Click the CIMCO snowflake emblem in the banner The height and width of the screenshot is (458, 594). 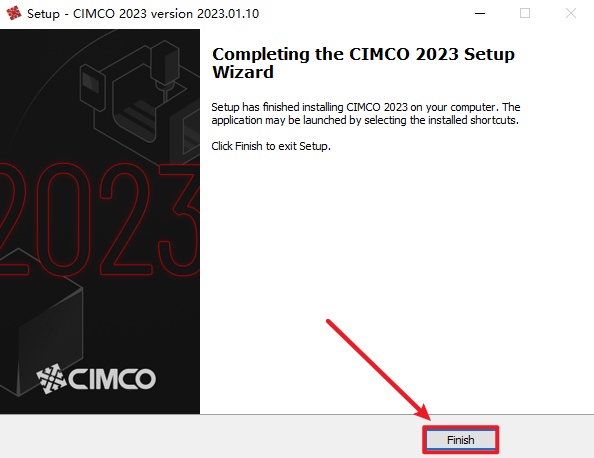click(51, 378)
